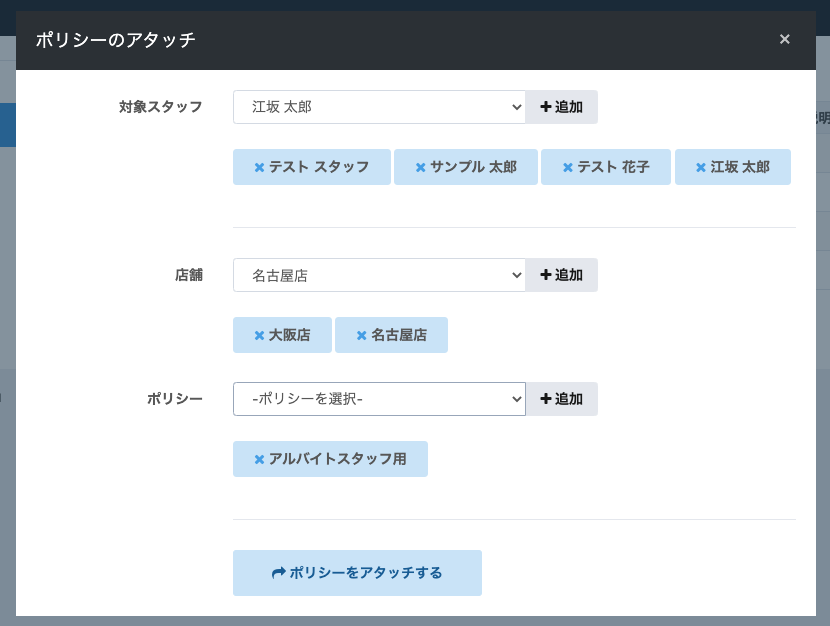Screen dimensions: 830x626
Task: Remove テスト スタッフ tag via its x icon
Action: [x=259, y=168]
